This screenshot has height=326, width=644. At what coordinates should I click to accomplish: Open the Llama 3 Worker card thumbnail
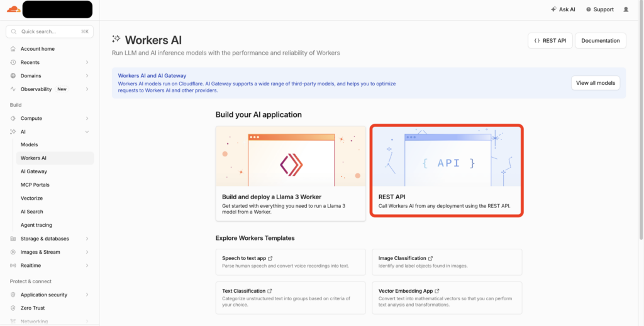[291, 156]
